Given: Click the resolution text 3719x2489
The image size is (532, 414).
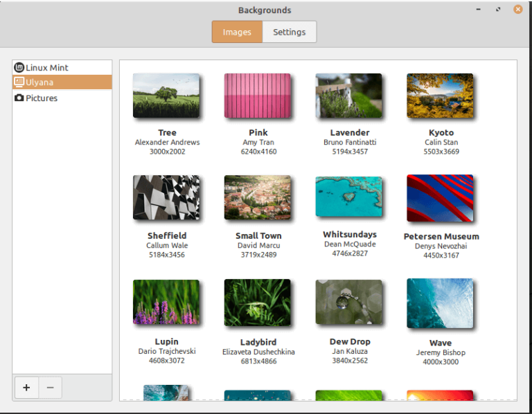Looking at the screenshot, I should 258,255.
